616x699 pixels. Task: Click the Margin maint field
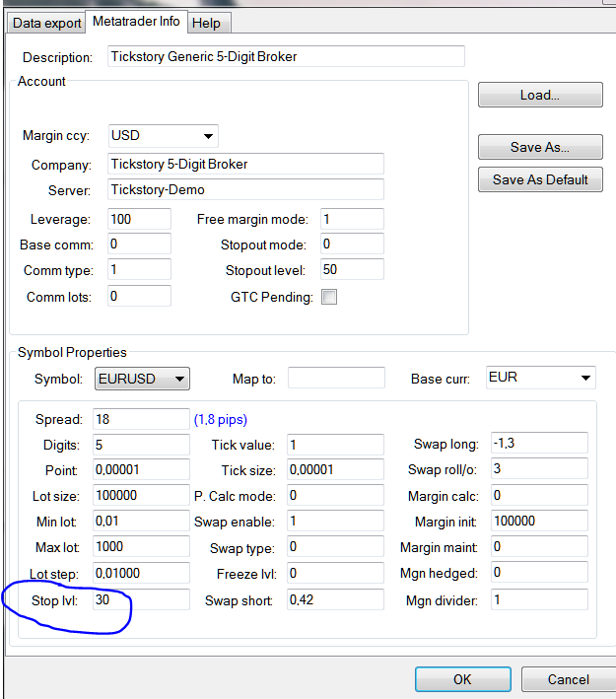[x=539, y=547]
